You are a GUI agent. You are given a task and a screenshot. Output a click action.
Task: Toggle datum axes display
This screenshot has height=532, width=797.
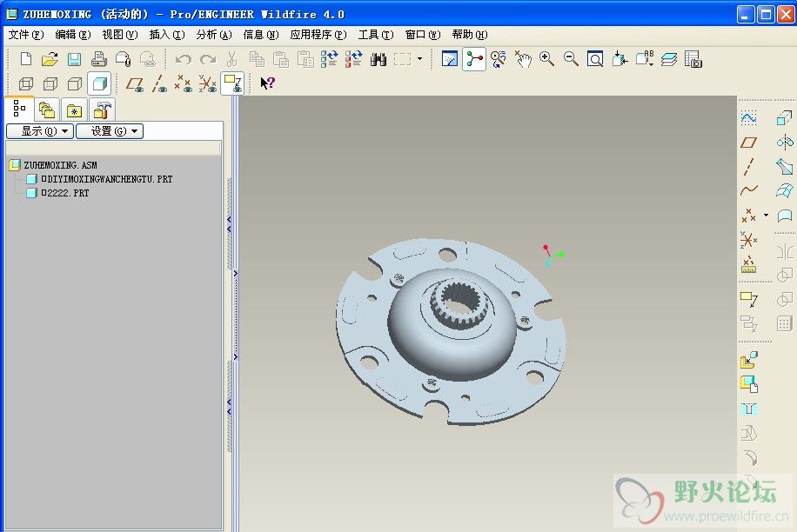159,83
